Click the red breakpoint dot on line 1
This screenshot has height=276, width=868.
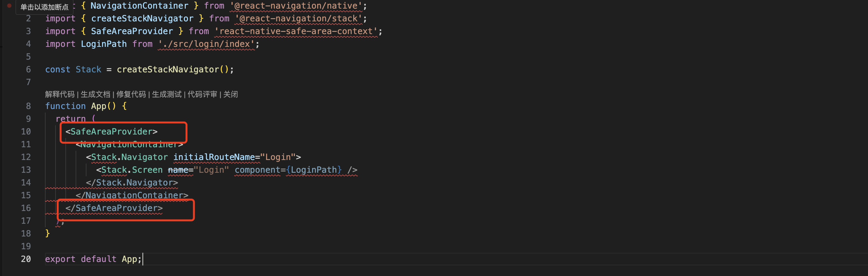[10, 5]
